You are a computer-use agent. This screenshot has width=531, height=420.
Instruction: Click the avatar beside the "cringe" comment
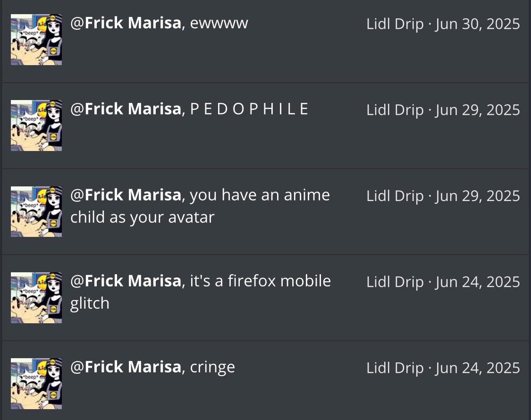tap(36, 384)
